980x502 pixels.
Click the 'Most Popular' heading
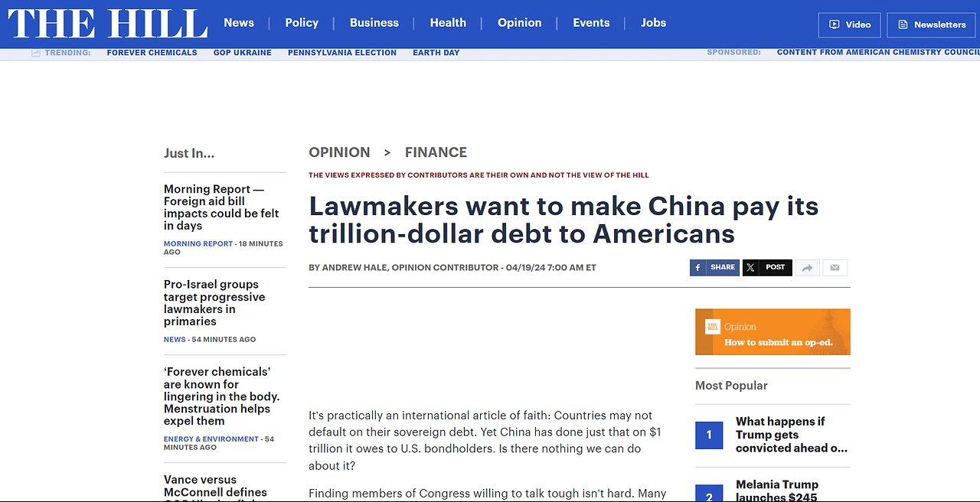pos(731,386)
